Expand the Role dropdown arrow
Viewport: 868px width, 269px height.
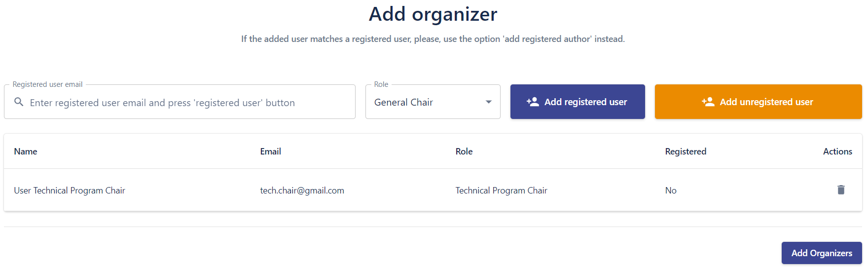click(488, 102)
